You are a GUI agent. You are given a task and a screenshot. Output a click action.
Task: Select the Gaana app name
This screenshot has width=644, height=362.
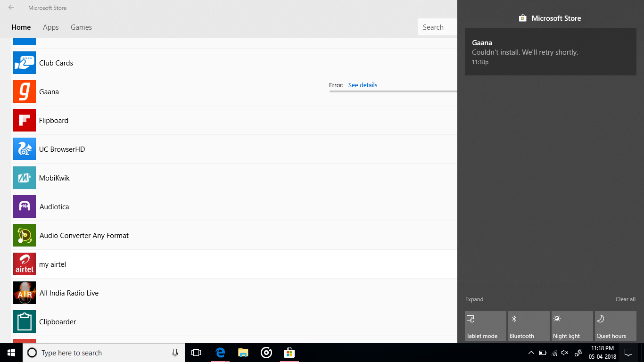(49, 92)
